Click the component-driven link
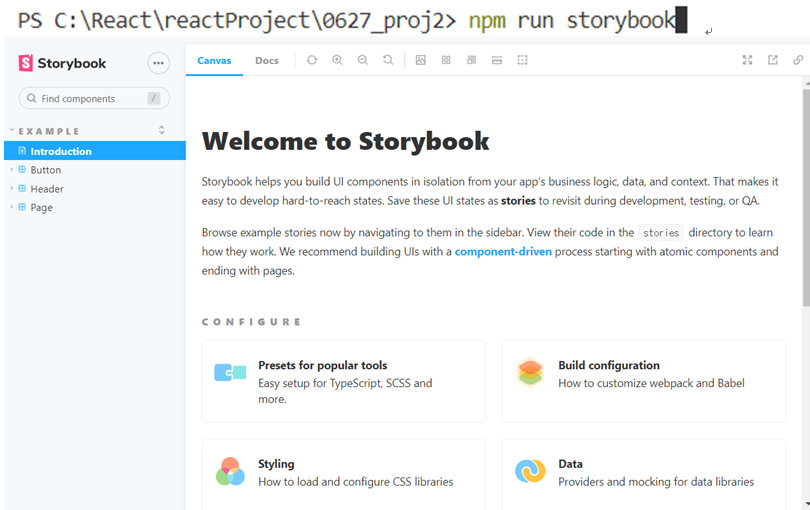The width and height of the screenshot is (810, 510). coord(503,252)
